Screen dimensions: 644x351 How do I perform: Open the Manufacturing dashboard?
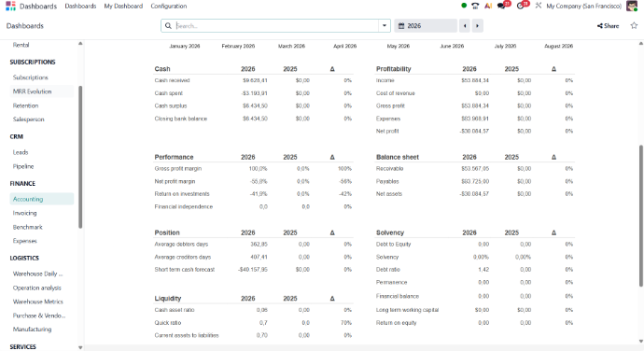32,330
